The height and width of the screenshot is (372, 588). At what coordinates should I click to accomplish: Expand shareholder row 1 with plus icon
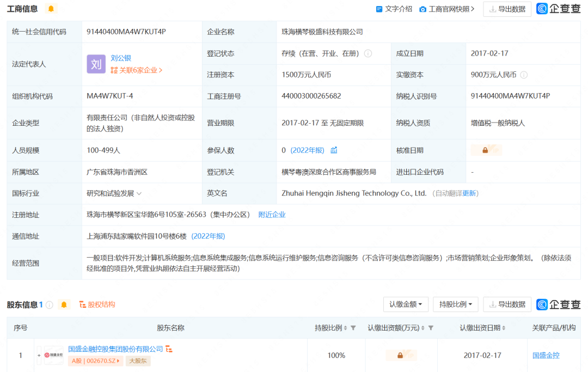39,355
